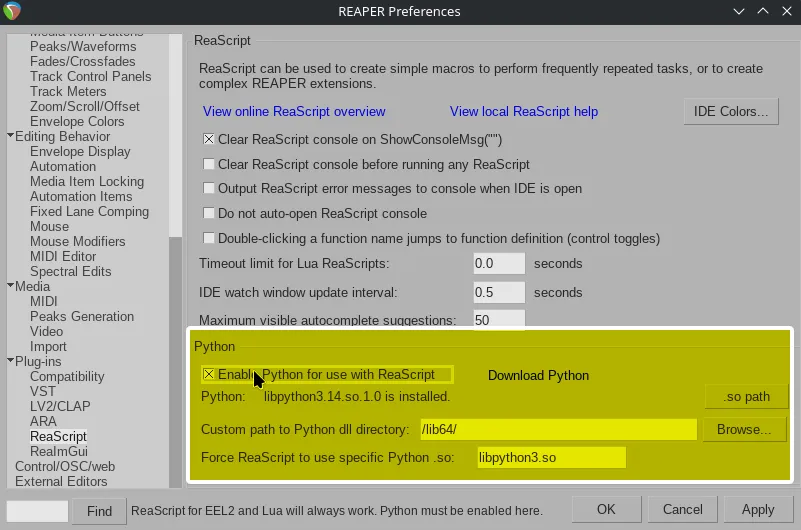The height and width of the screenshot is (530, 801).
Task: Open View local ReaScript help link
Action: tap(524, 111)
